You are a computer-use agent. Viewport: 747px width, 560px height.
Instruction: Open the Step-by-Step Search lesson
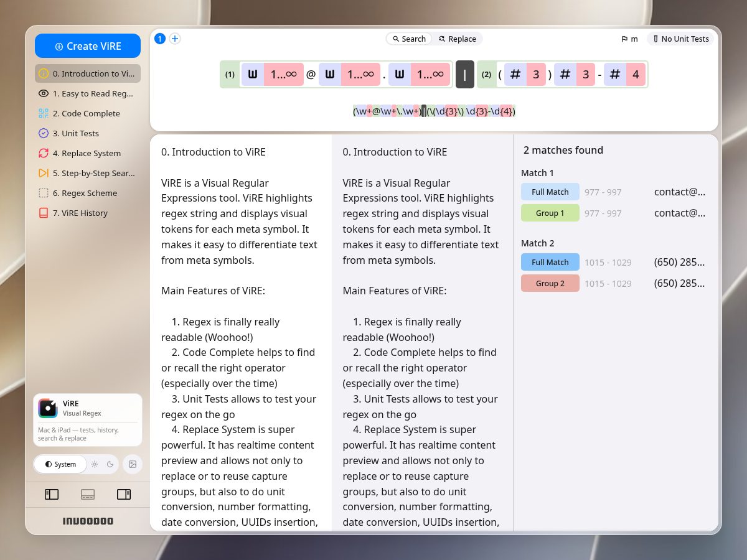tap(88, 173)
